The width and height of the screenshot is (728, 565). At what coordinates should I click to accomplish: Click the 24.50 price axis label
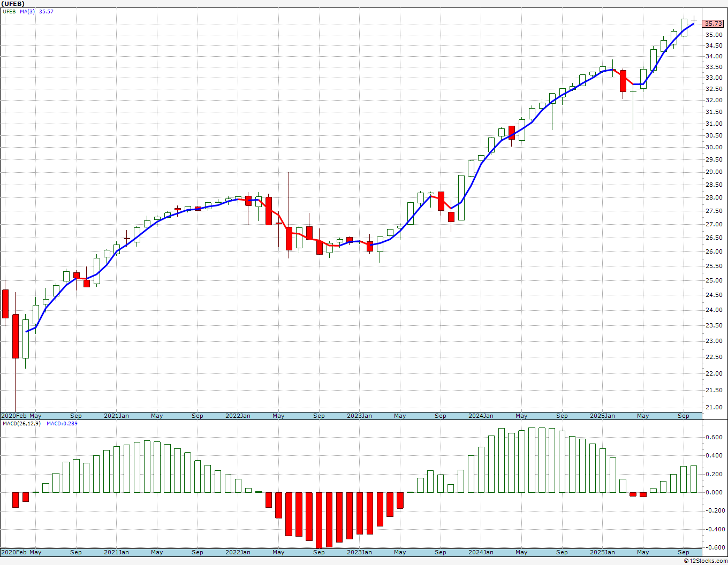tap(713, 295)
